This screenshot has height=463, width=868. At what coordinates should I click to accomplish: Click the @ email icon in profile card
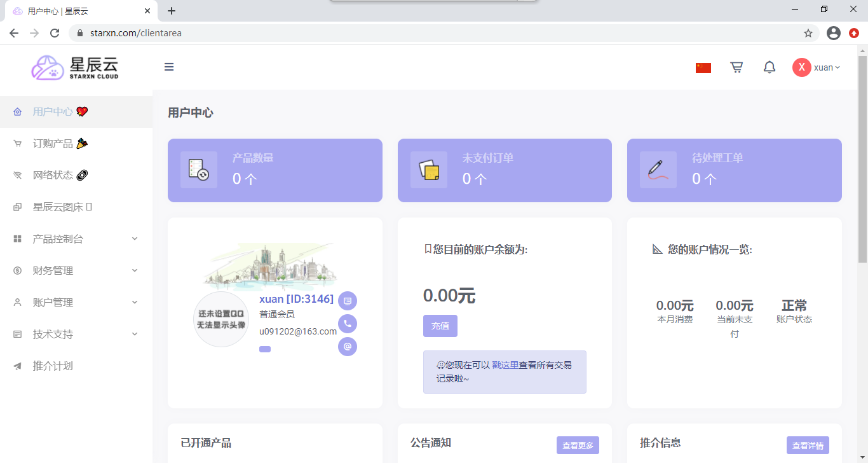click(x=348, y=347)
